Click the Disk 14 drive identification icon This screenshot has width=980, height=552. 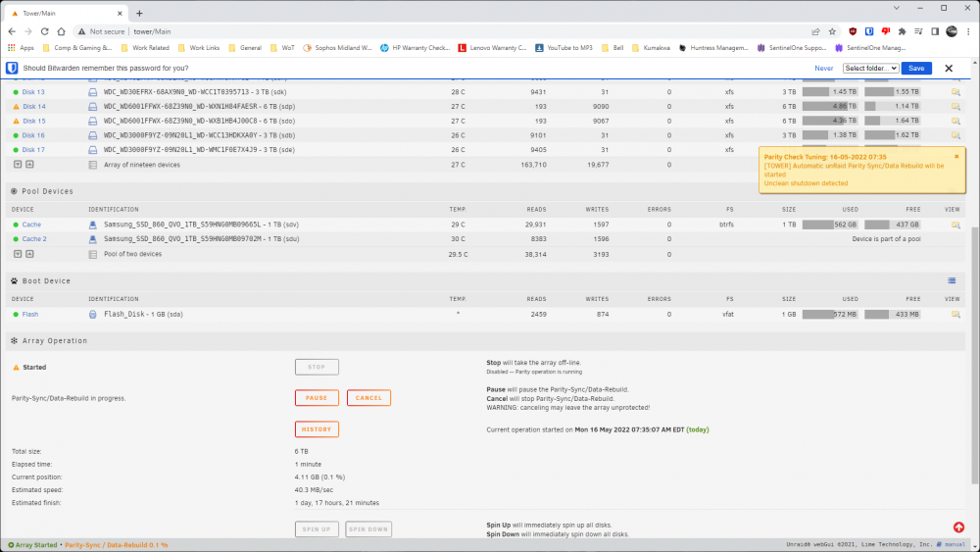[92, 106]
